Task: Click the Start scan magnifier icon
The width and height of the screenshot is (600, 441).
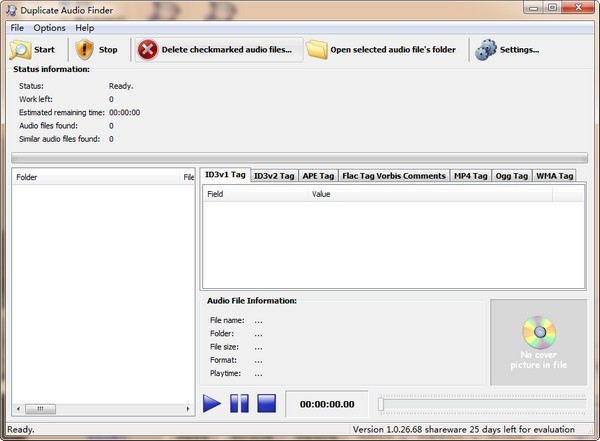Action: (20, 49)
